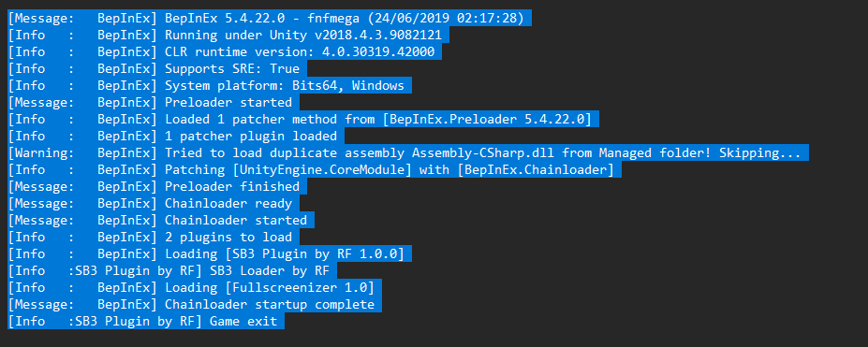Click the Supports SRE: True line
Viewport: 868px width, 347px height.
157,68
